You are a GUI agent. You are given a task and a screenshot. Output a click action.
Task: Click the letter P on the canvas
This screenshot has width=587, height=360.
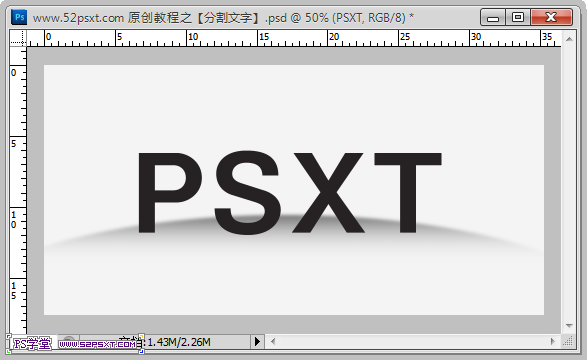pyautogui.click(x=170, y=192)
